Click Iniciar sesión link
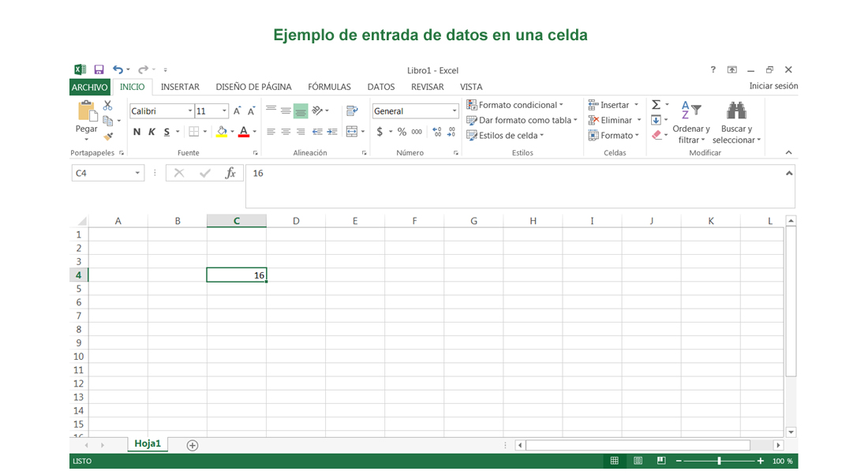This screenshot has height=475, width=868. coord(773,86)
